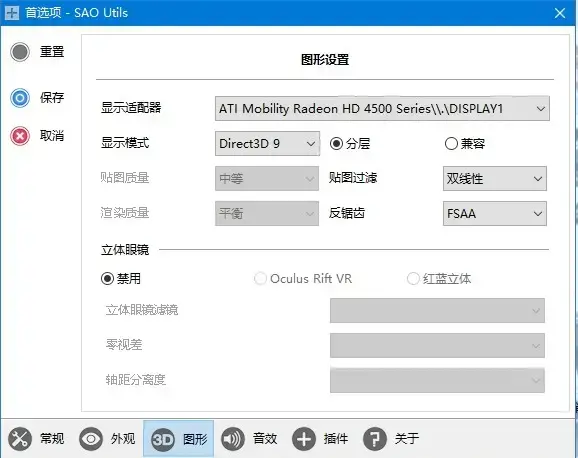The width and height of the screenshot is (578, 458).
Task: Select the 禁用 (disabled) stereo glasses option
Action: (x=107, y=278)
